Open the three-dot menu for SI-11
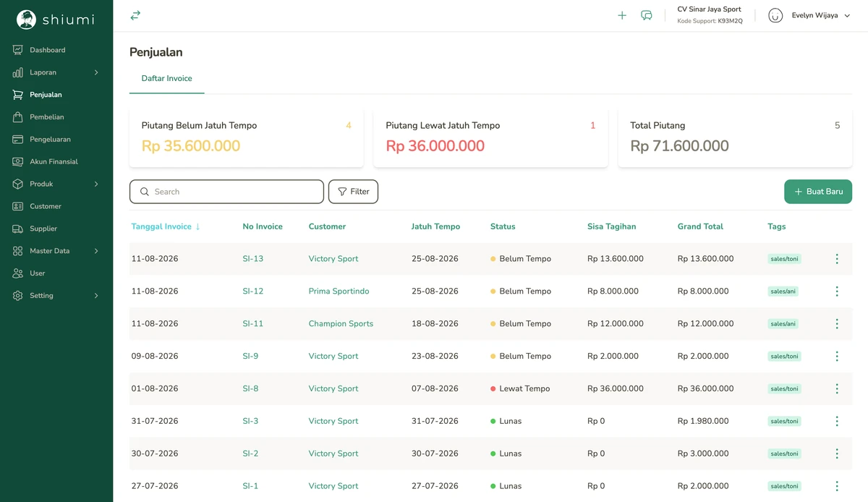 coord(837,324)
